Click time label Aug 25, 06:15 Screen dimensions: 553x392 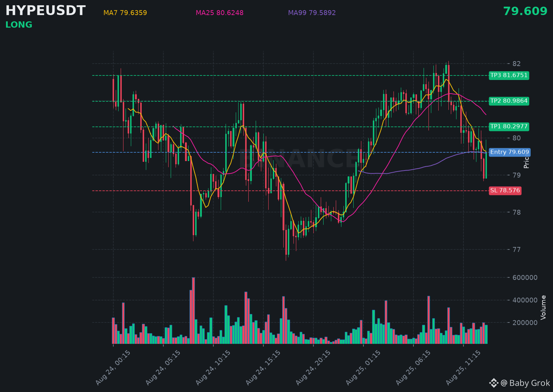(x=413, y=368)
